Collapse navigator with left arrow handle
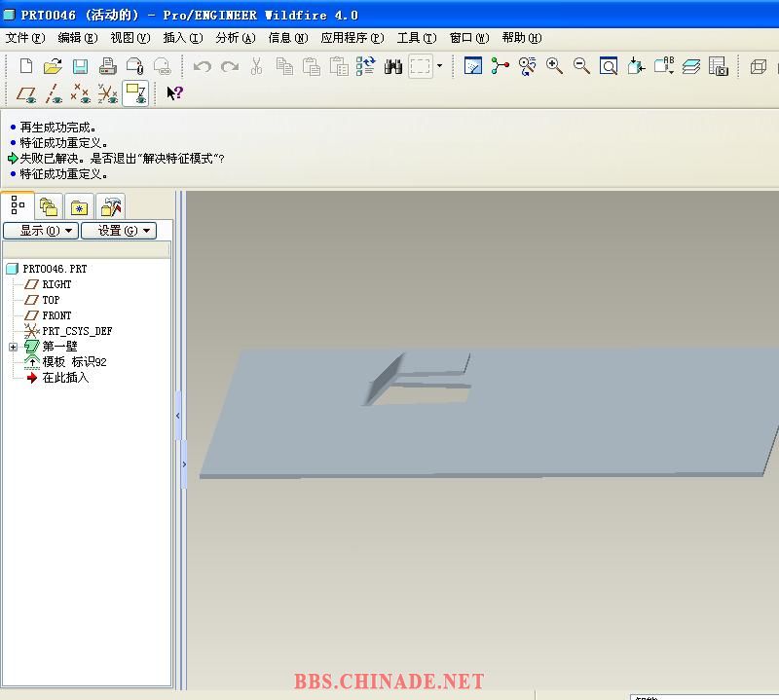 tap(178, 416)
